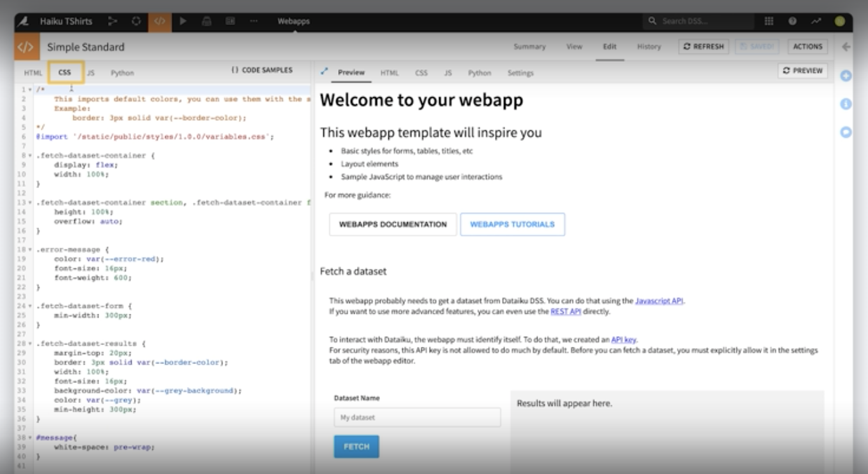
Task: Click the expand arrows icon beside Preview tab
Action: (324, 71)
